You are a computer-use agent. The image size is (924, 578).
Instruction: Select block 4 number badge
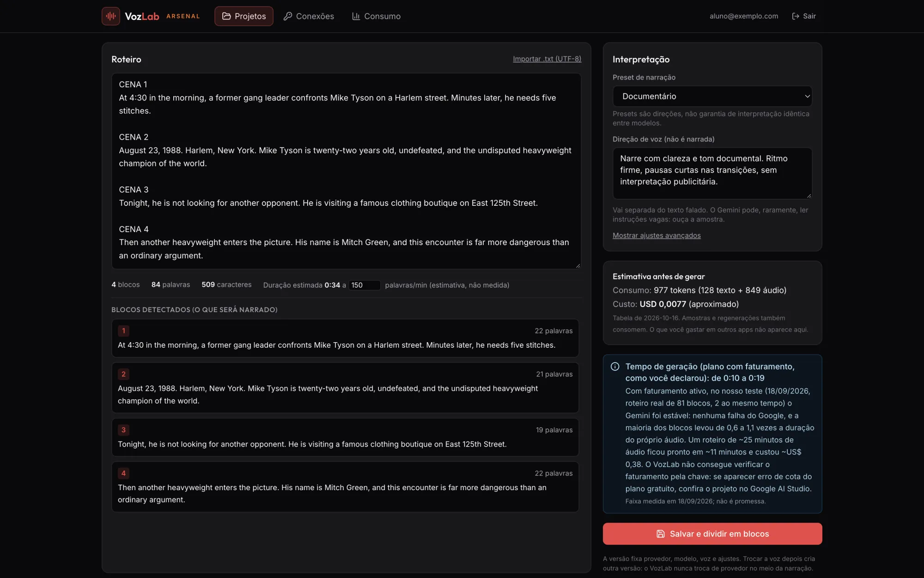(x=123, y=473)
